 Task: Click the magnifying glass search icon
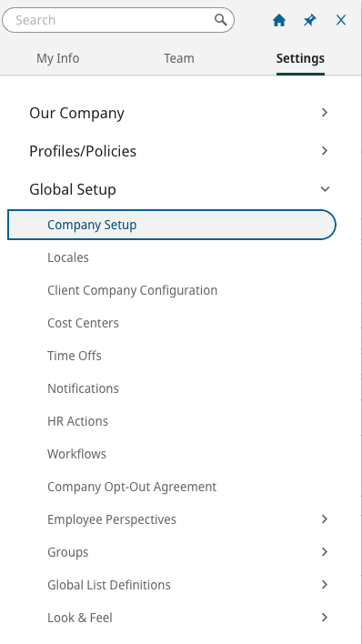221,20
